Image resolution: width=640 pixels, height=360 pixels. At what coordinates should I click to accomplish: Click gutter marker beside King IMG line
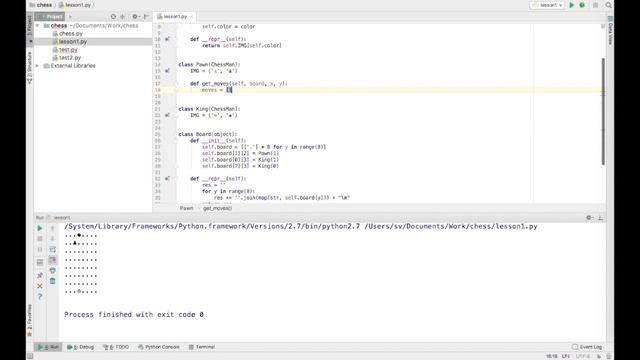[167, 116]
